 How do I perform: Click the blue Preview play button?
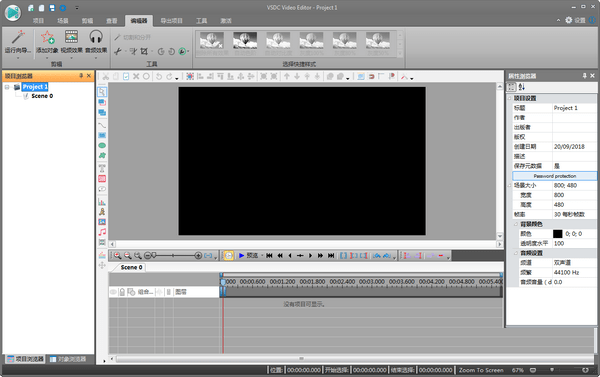242,255
